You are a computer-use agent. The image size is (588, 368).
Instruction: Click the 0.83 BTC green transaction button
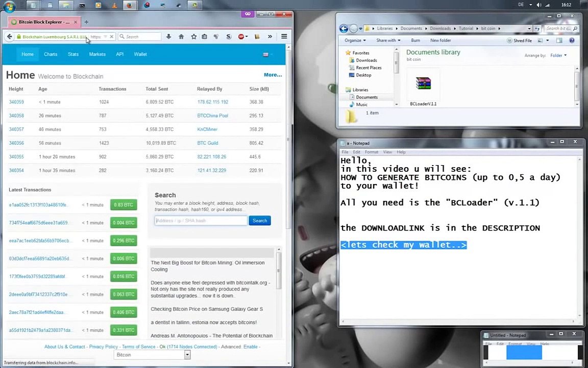coord(124,204)
